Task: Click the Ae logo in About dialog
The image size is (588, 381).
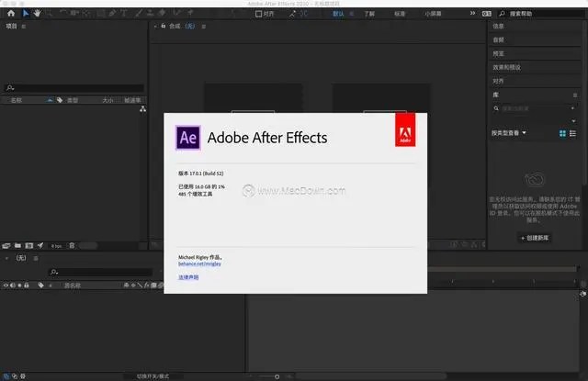Action: [188, 138]
